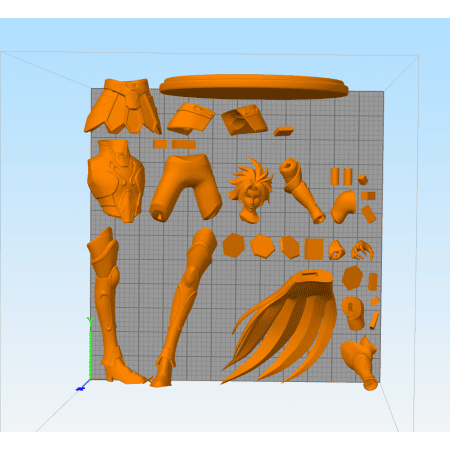This screenshot has height=450, width=450.
Task: Select the closed fist hand part
Action: [336, 250]
